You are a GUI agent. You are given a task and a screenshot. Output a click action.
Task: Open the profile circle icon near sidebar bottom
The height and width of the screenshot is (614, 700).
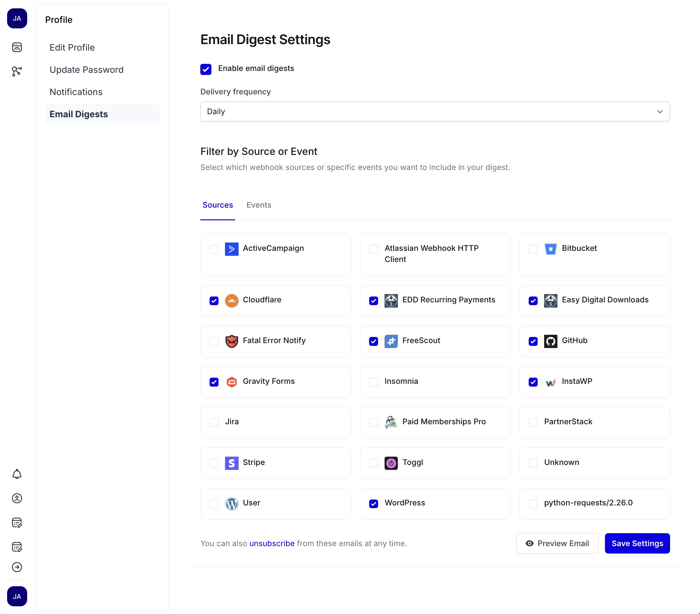pos(17,499)
